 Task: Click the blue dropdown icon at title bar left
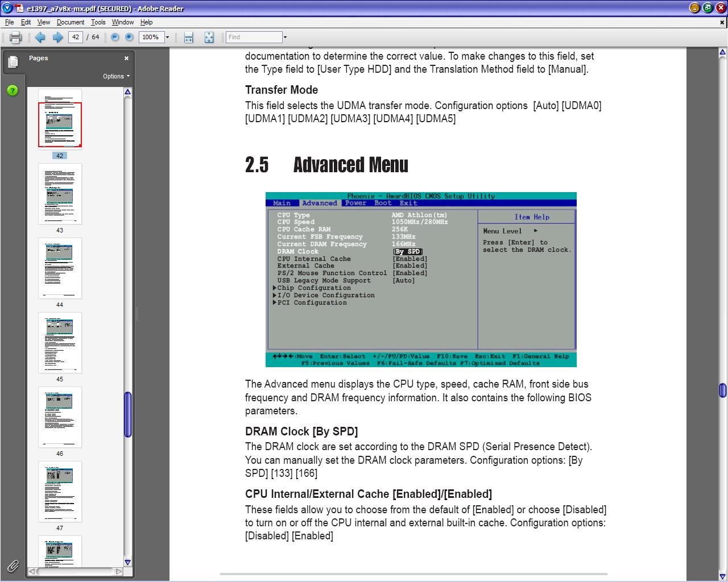[7, 8]
